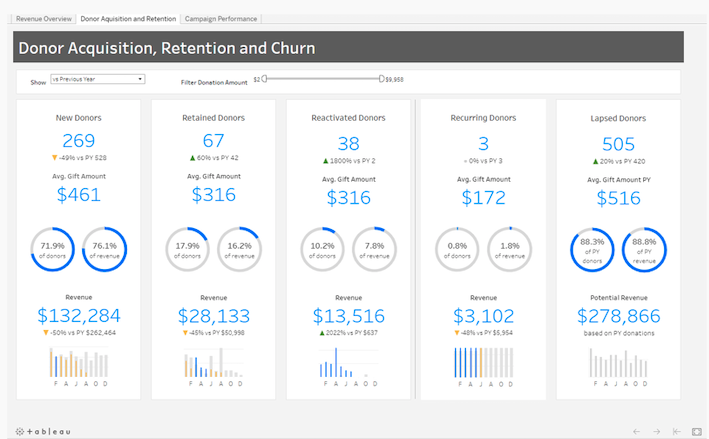This screenshot has height=439, width=709.
Task: Open the Campaign Performance tab
Action: 220,19
